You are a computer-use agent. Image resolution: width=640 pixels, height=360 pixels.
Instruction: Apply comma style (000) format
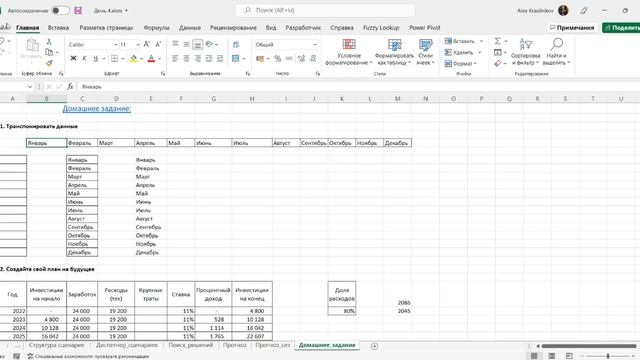pyautogui.click(x=289, y=59)
